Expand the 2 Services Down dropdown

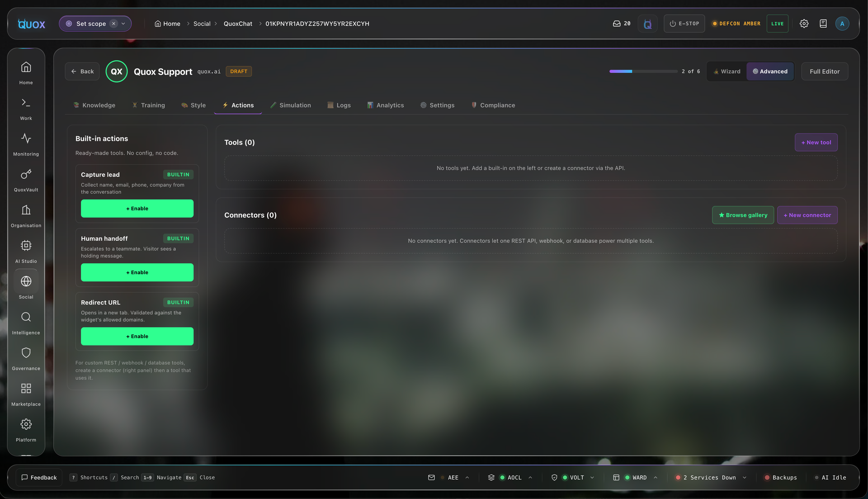pos(745,477)
